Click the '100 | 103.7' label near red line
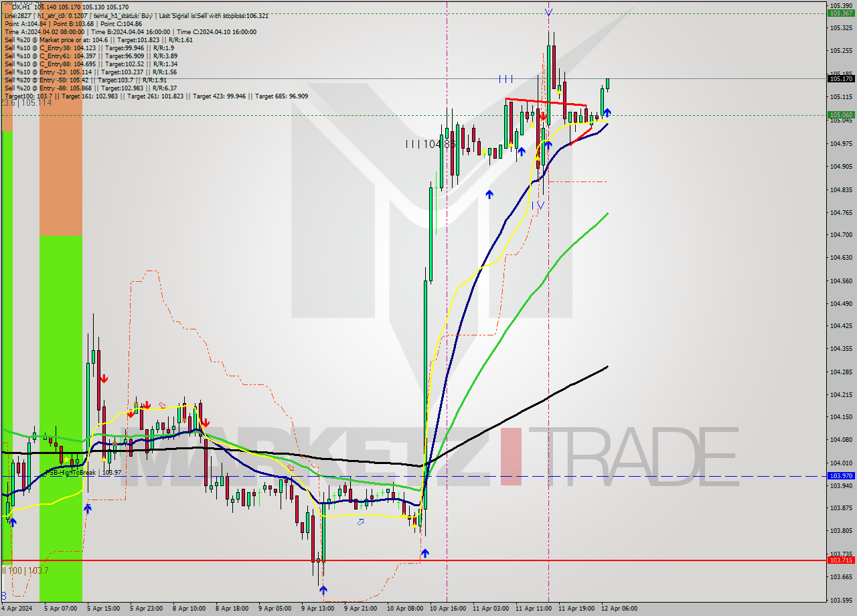Screen dimensions: 857x616 pos(27,570)
